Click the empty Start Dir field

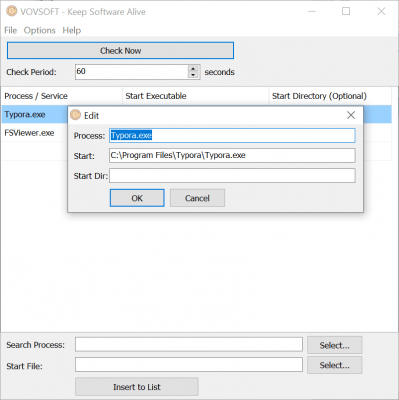pos(232,175)
